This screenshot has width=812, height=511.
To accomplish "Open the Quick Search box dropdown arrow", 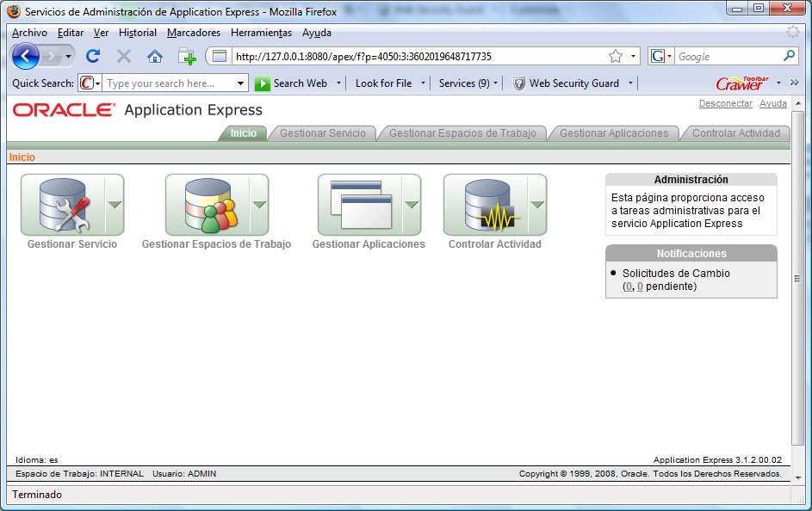I will [x=240, y=83].
